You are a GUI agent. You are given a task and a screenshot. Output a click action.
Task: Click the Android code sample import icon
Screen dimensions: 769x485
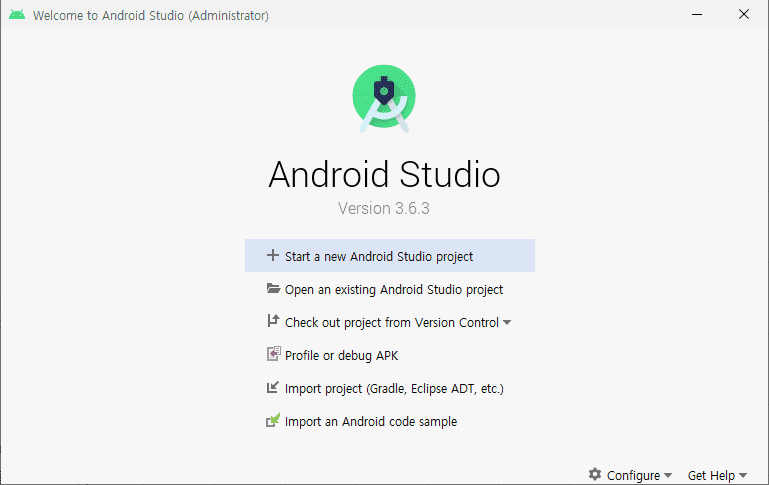pos(273,420)
